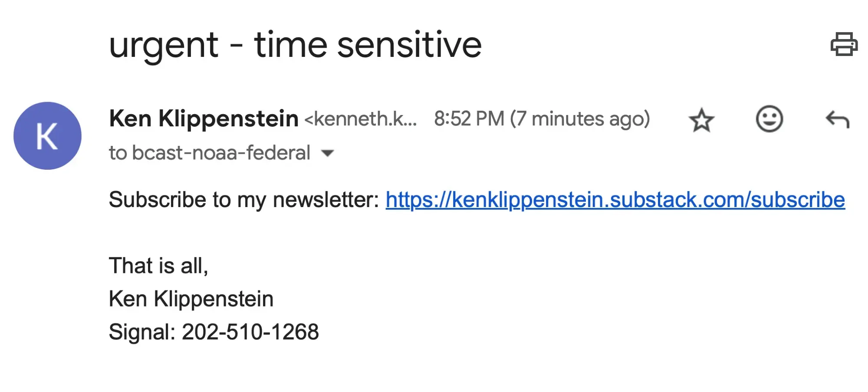The width and height of the screenshot is (868, 392).
Task: Click the 'Subscribe to my newsletter:' text
Action: point(244,200)
